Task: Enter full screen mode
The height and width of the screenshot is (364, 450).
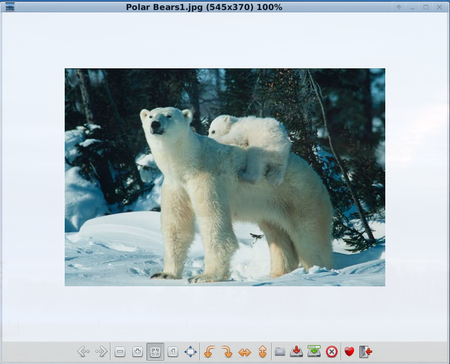Action: [x=190, y=352]
